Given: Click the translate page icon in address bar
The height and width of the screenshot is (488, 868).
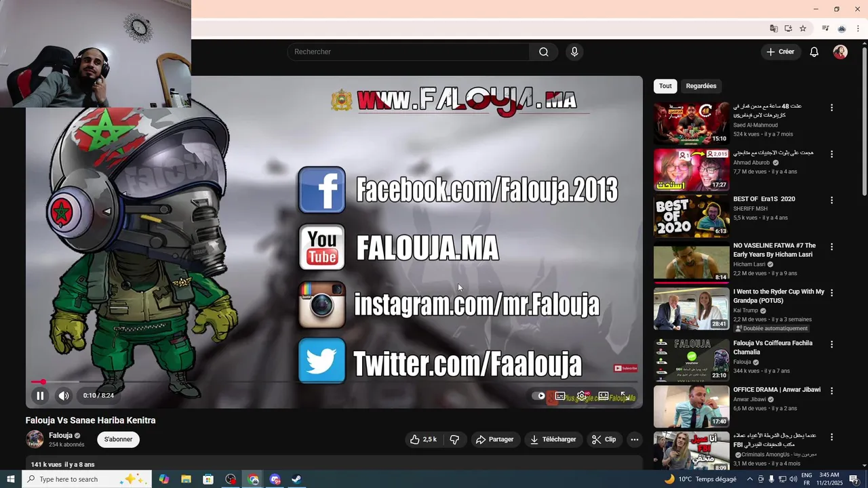Looking at the screenshot, I should click(x=774, y=28).
